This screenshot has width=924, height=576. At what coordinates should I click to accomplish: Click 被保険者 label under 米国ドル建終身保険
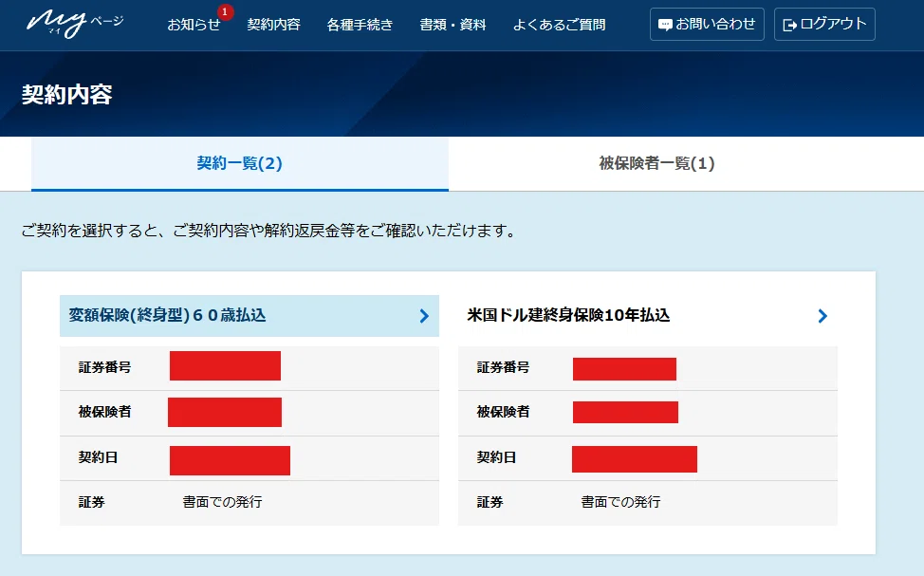[x=503, y=412]
